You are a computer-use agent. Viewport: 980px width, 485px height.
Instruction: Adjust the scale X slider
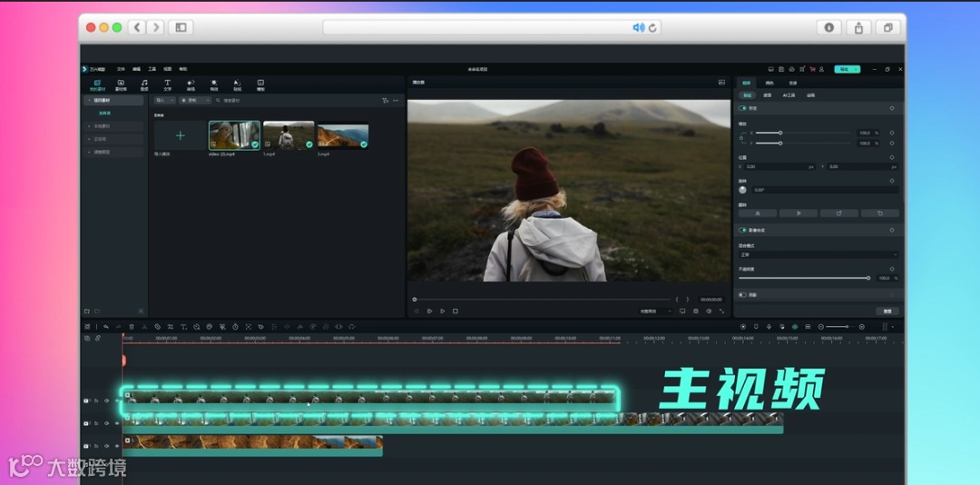pyautogui.click(x=805, y=133)
